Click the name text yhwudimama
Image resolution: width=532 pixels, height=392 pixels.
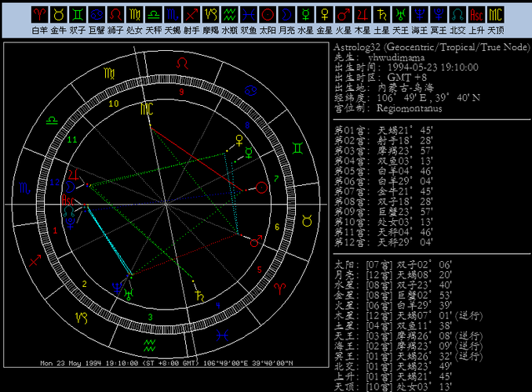(x=396, y=57)
